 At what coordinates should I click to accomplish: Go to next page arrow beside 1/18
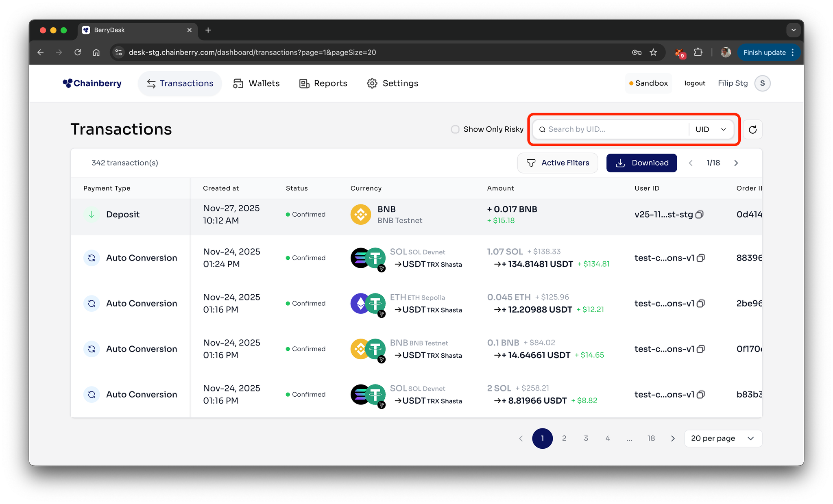736,163
